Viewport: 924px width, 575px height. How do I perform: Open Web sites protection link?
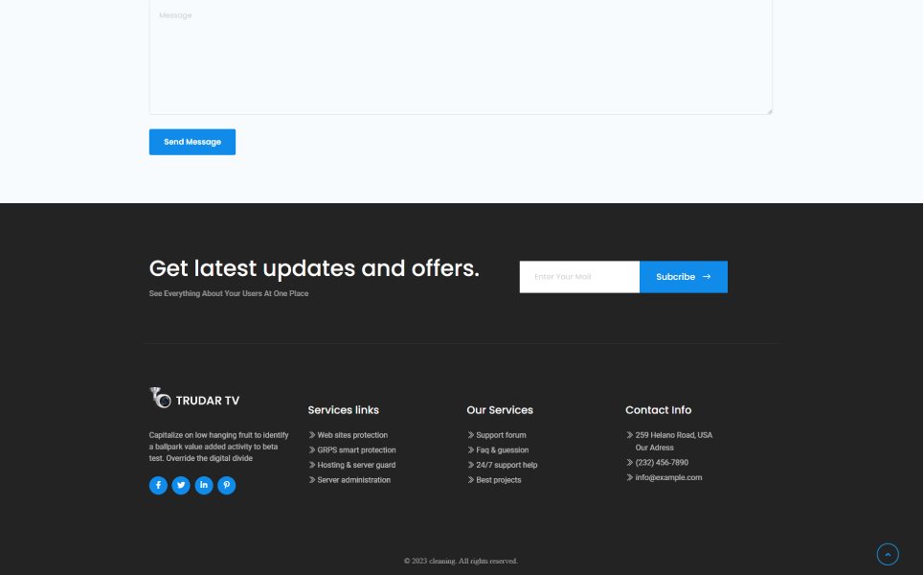click(x=352, y=435)
